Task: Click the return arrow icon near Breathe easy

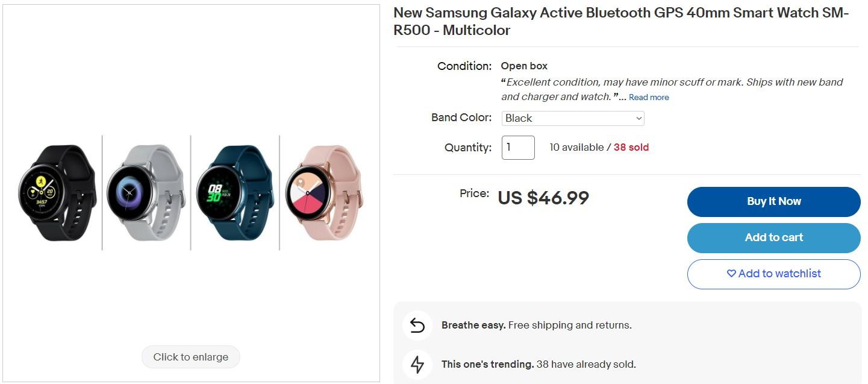Action: coord(417,326)
